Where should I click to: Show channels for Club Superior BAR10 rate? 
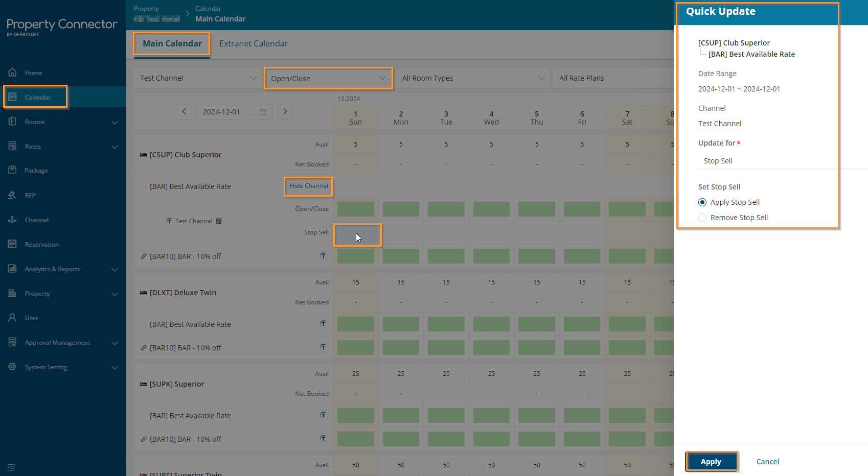pyautogui.click(x=323, y=255)
